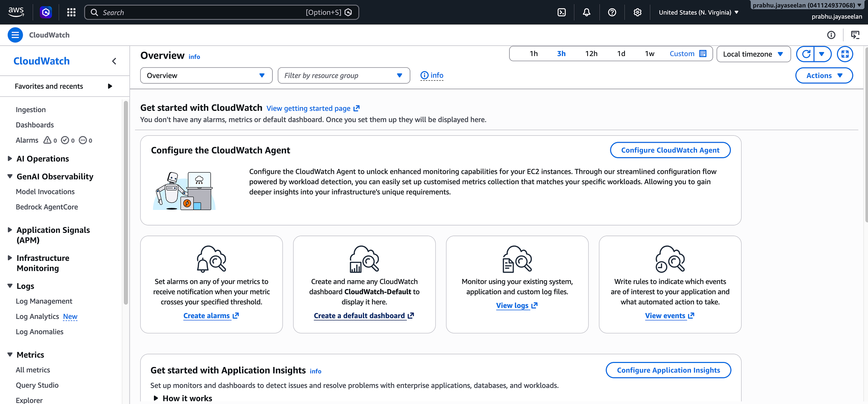Open Create a default dashboard link

[364, 316]
